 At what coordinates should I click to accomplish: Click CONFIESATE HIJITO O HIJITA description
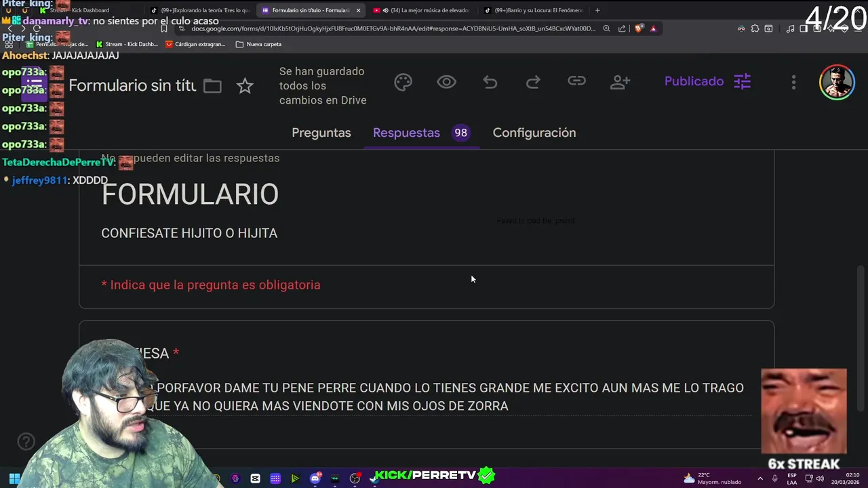coord(189,233)
